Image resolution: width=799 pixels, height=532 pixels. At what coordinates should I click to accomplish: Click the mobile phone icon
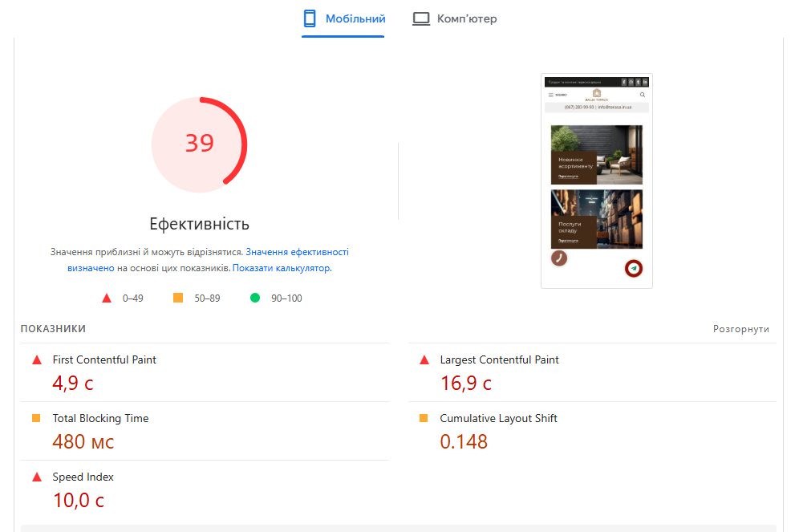pyautogui.click(x=310, y=18)
